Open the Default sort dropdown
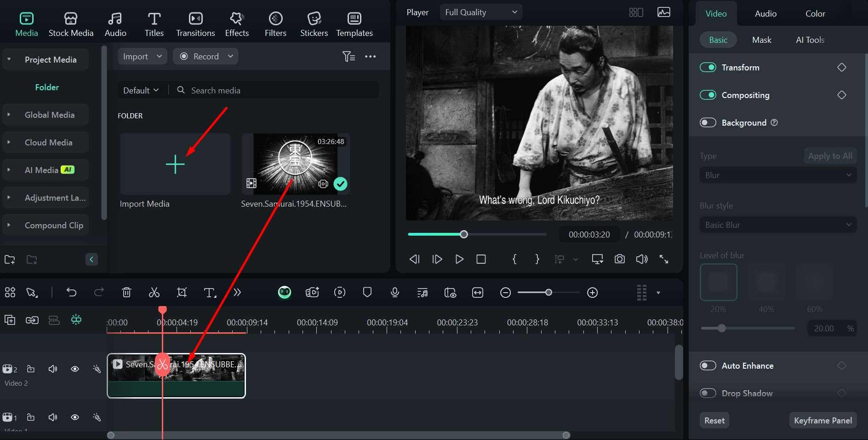Viewport: 868px width, 440px height. pyautogui.click(x=141, y=91)
